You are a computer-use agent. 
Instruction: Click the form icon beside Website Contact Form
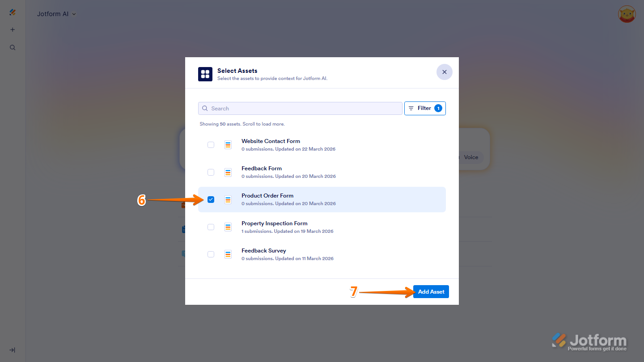point(228,144)
